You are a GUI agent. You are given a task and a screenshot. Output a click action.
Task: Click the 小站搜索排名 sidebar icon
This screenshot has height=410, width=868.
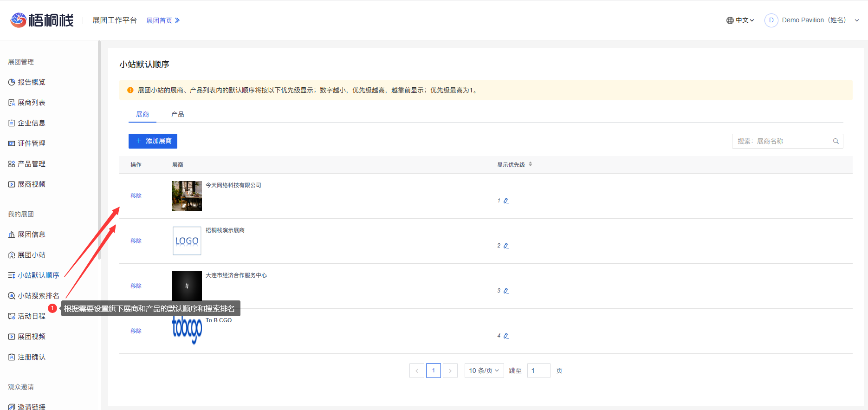click(x=12, y=296)
